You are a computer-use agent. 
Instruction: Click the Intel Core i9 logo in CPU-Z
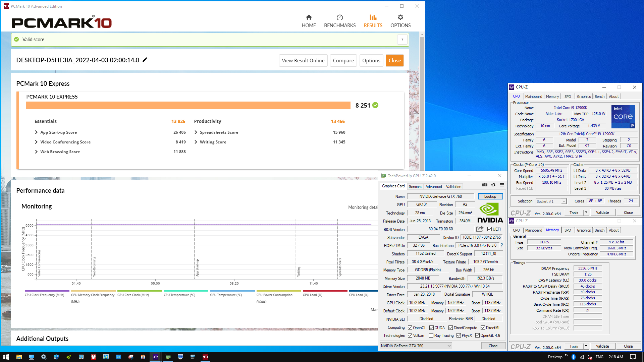(x=623, y=117)
